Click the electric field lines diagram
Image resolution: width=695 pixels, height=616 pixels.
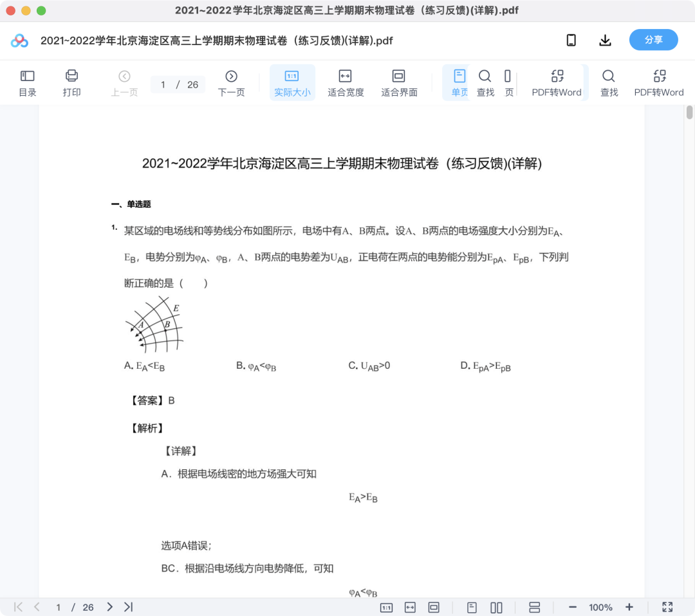[x=154, y=324]
